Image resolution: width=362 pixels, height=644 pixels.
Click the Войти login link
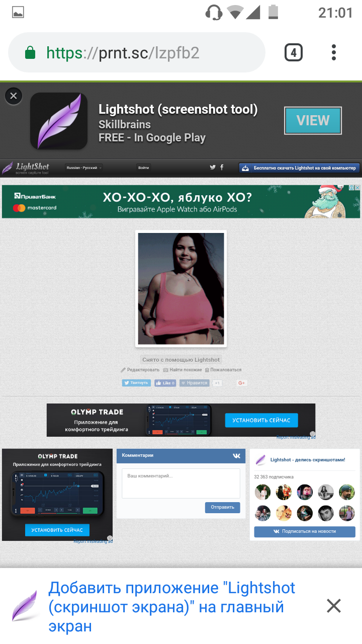click(x=143, y=168)
